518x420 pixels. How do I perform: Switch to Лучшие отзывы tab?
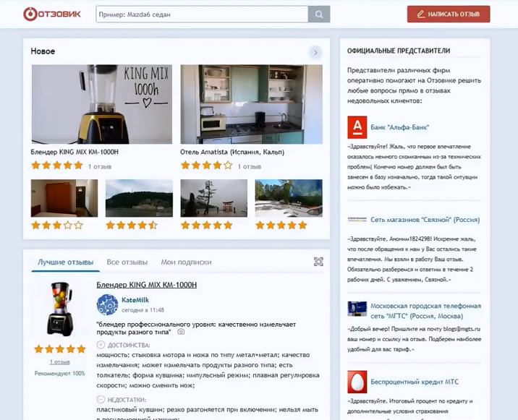[65, 262]
